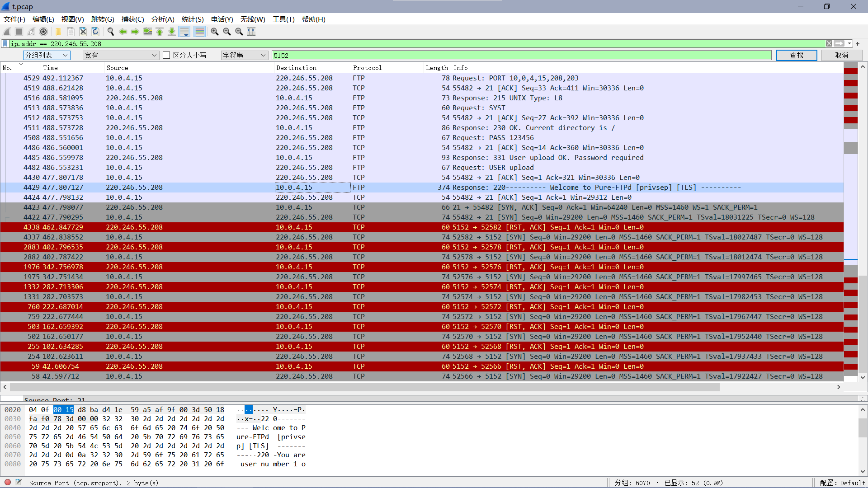Reload the capture file icon
The width and height of the screenshot is (868, 488).
click(x=95, y=32)
